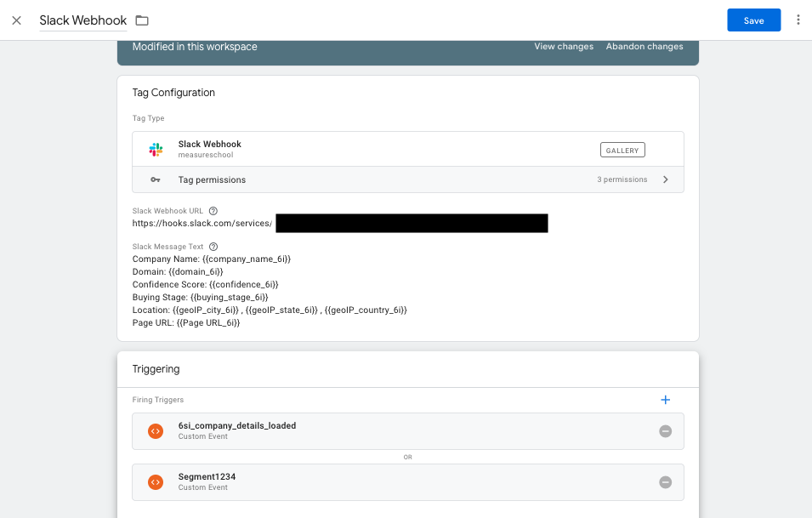Click the Page URL message line

point(186,322)
